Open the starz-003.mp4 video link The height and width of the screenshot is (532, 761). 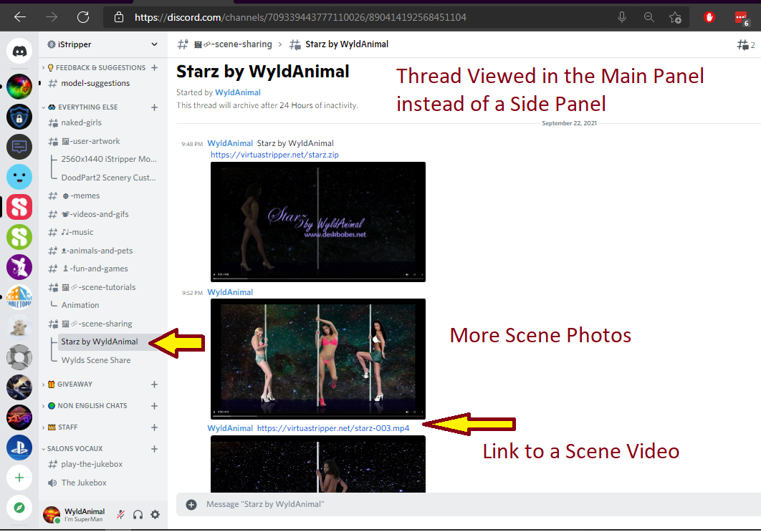(x=333, y=428)
